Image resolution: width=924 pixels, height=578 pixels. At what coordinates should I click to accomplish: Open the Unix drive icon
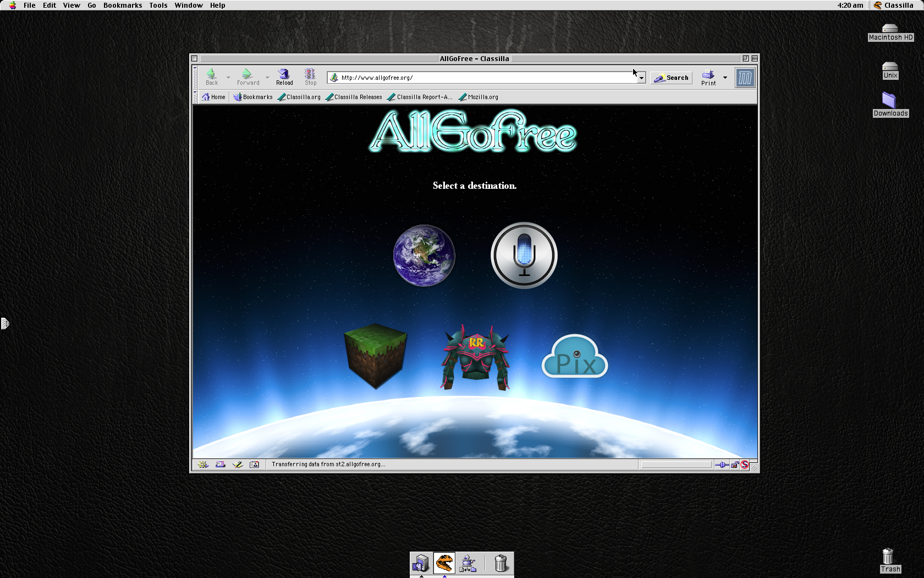tap(890, 70)
